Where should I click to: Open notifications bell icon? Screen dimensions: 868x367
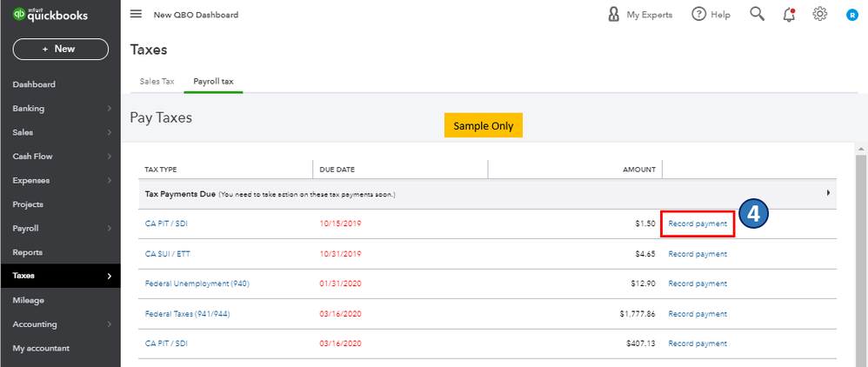[x=789, y=14]
